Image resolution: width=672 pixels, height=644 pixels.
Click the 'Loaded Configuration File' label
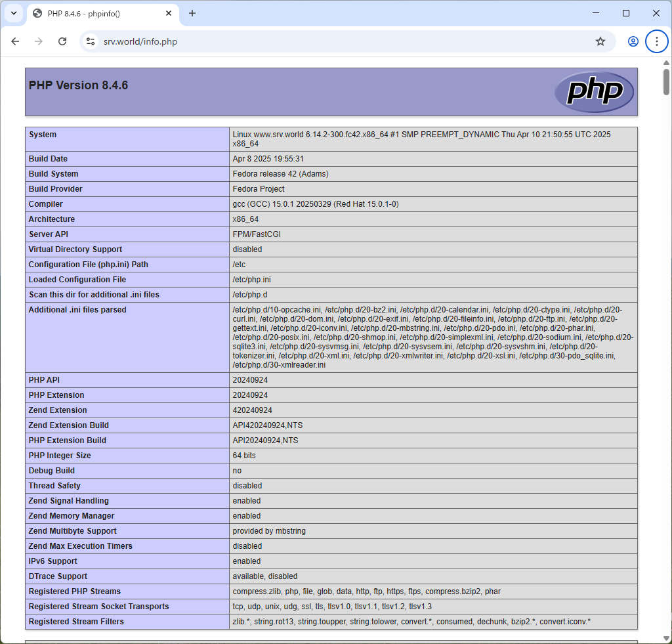[x=77, y=280]
